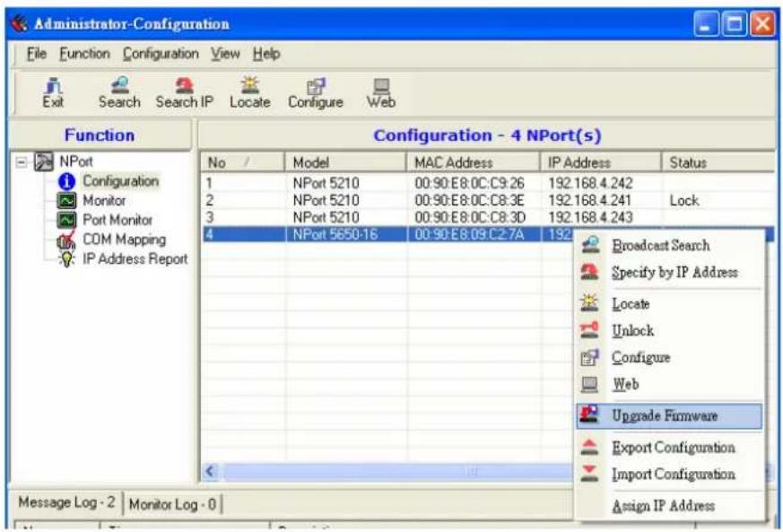Click the Configure toolbar icon
This screenshot has width=783, height=532.
pyautogui.click(x=316, y=93)
